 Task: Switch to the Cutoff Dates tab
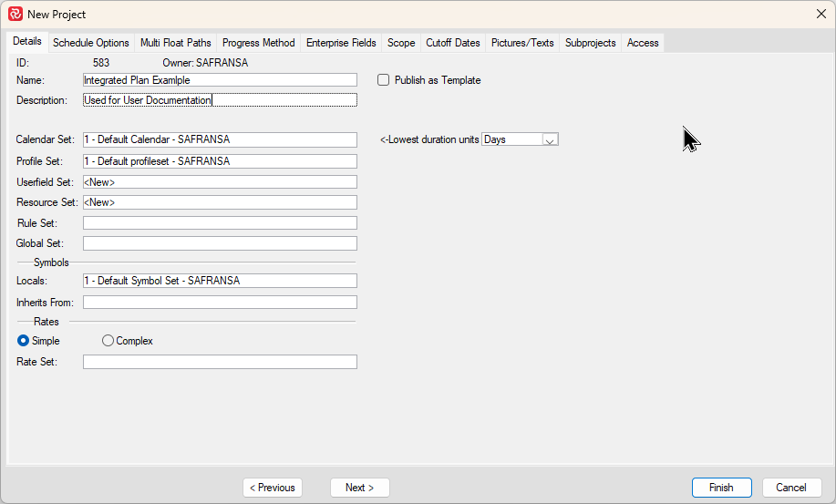pyautogui.click(x=452, y=43)
